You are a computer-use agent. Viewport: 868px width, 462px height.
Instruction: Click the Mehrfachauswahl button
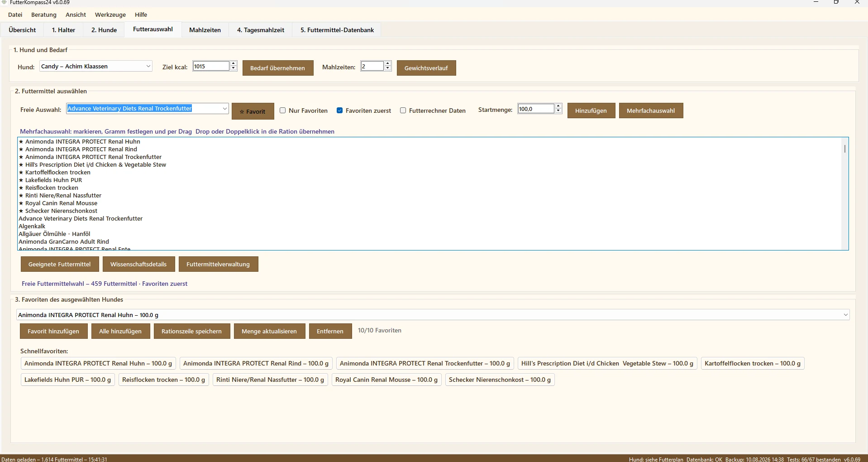coord(651,111)
